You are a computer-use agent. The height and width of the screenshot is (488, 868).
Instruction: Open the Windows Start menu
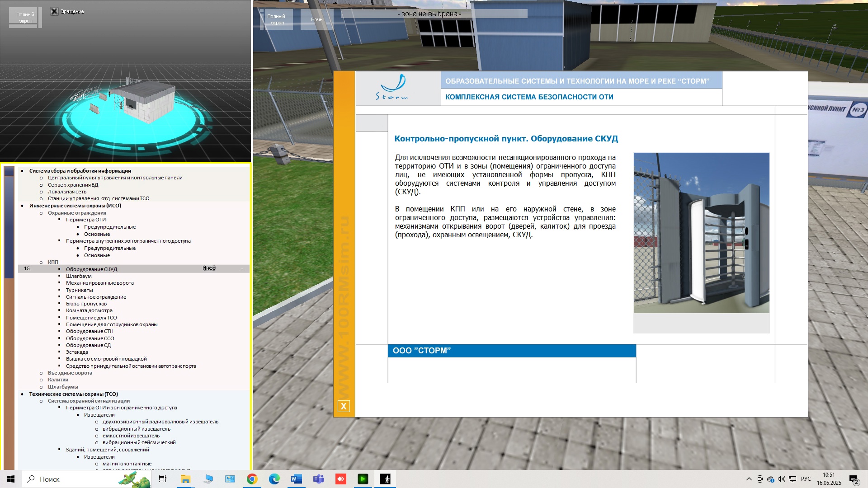coord(11,479)
